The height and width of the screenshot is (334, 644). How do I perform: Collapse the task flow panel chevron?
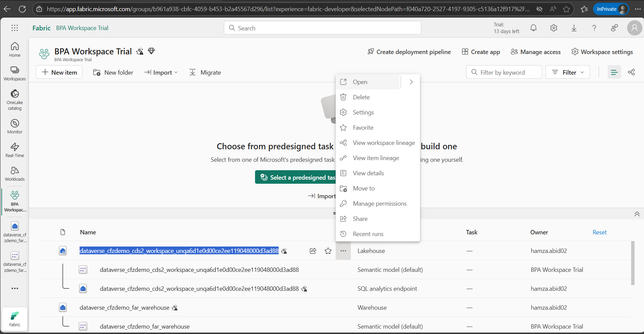tap(637, 214)
